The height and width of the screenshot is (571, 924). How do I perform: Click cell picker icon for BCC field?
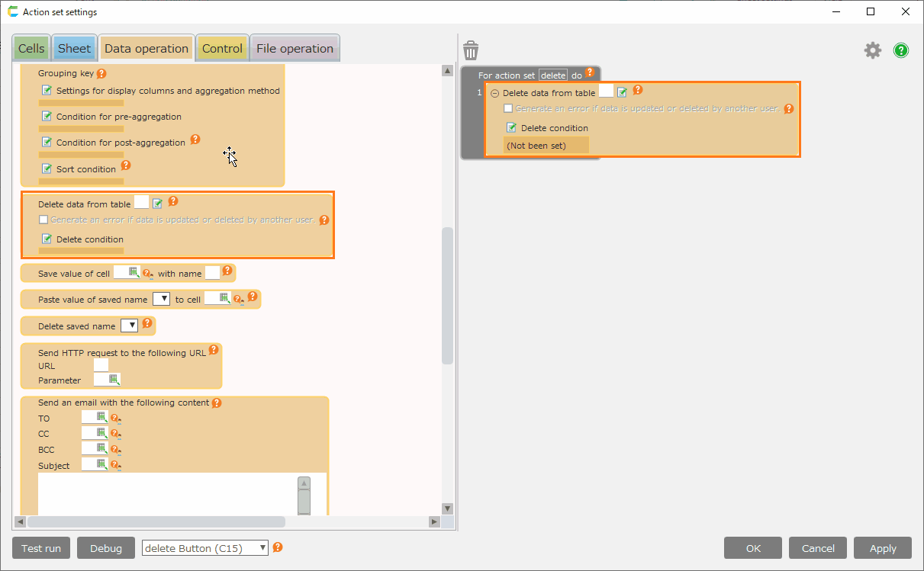[101, 448]
